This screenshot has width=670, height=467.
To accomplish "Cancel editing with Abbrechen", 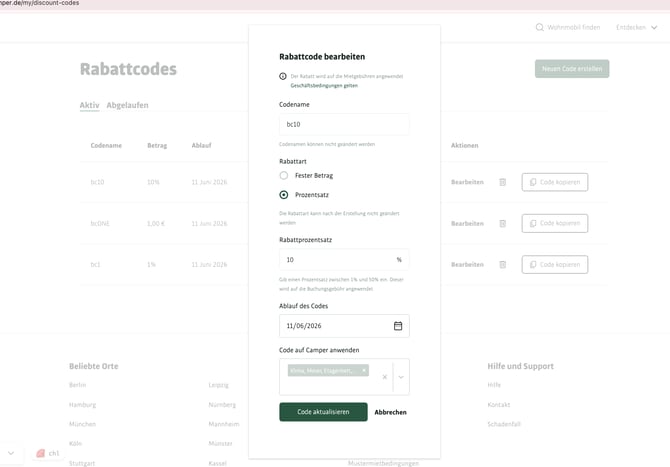I will point(391,412).
